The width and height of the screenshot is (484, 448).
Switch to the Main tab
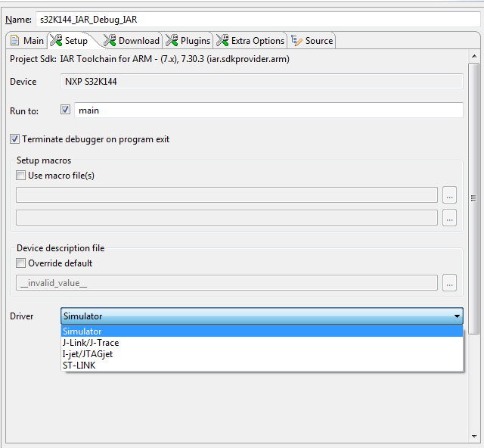tap(27, 40)
